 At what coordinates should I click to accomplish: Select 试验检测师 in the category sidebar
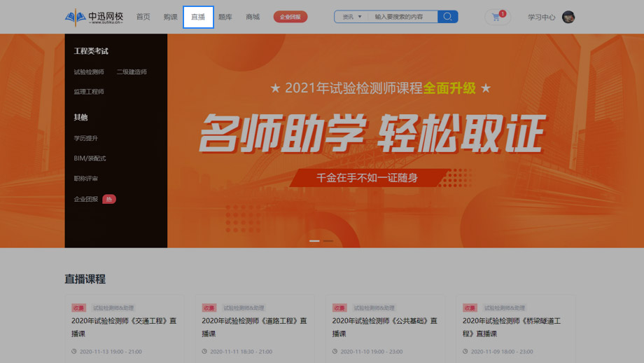(x=89, y=72)
